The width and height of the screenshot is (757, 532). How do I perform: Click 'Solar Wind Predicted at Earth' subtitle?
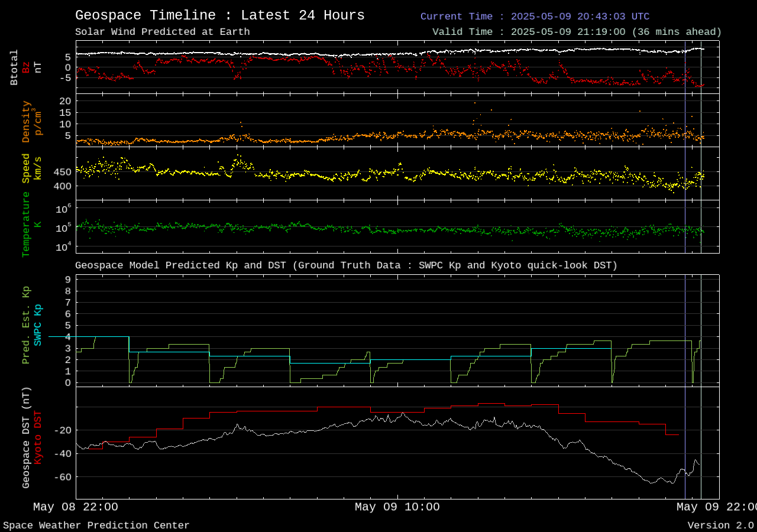click(163, 32)
